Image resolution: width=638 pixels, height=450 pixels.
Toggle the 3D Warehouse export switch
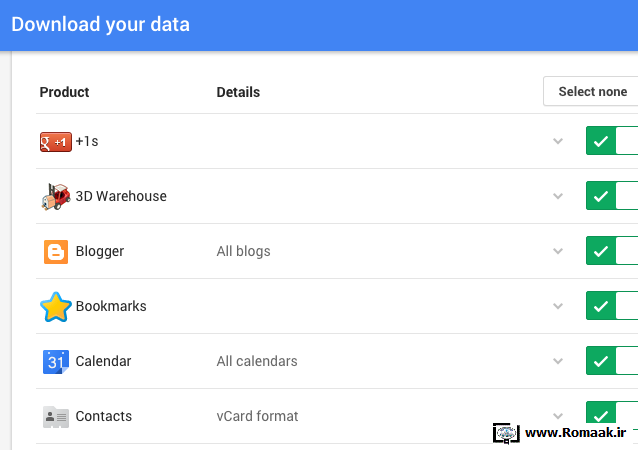point(612,196)
